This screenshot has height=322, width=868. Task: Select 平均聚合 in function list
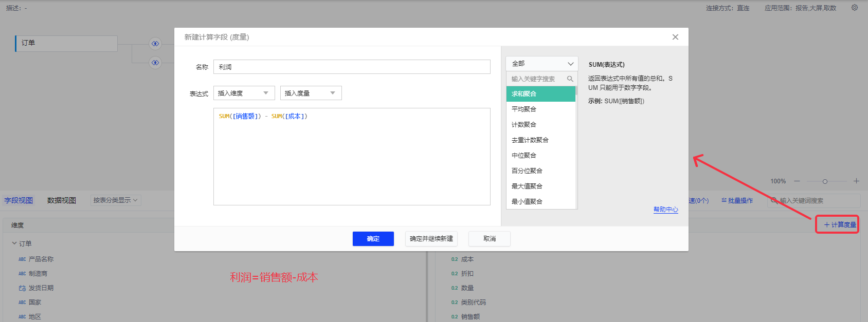[524, 109]
